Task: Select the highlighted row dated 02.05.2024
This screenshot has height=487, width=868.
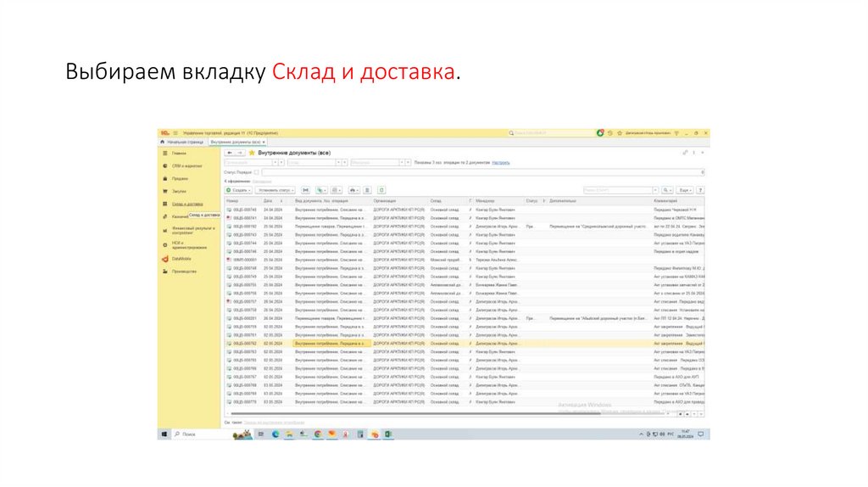Action: (x=465, y=344)
